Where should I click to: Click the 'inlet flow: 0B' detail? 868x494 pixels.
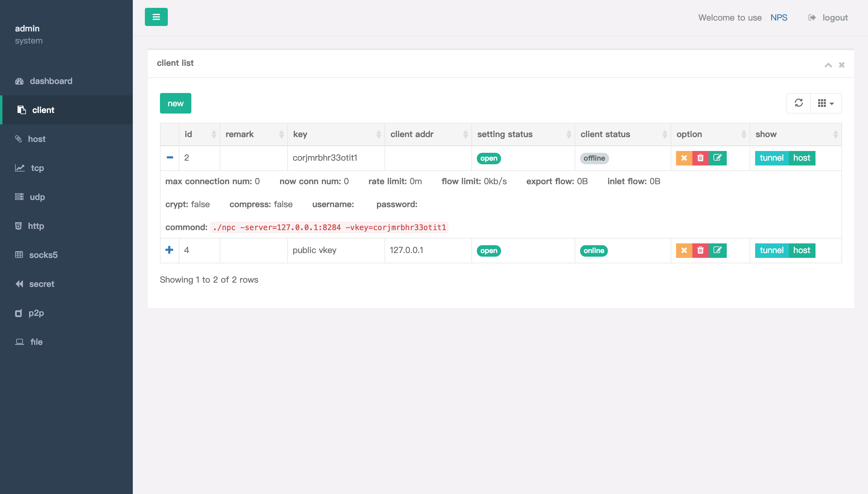(x=634, y=181)
